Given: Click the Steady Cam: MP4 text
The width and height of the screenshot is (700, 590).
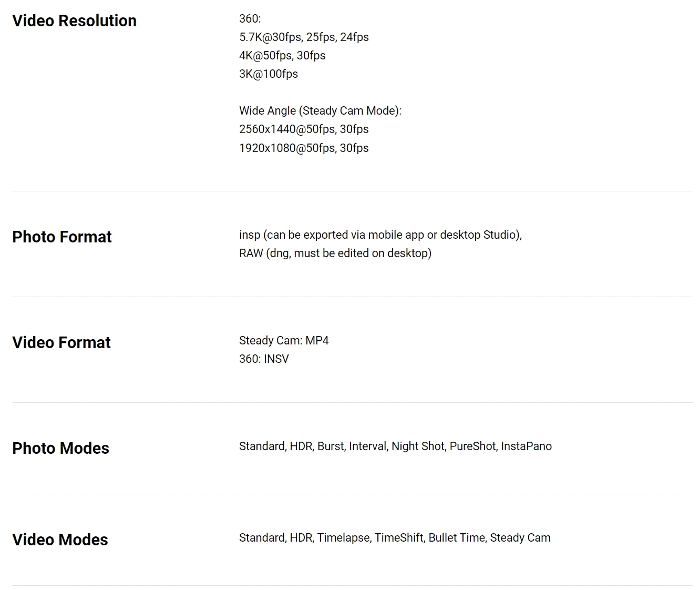Looking at the screenshot, I should click(x=284, y=341).
